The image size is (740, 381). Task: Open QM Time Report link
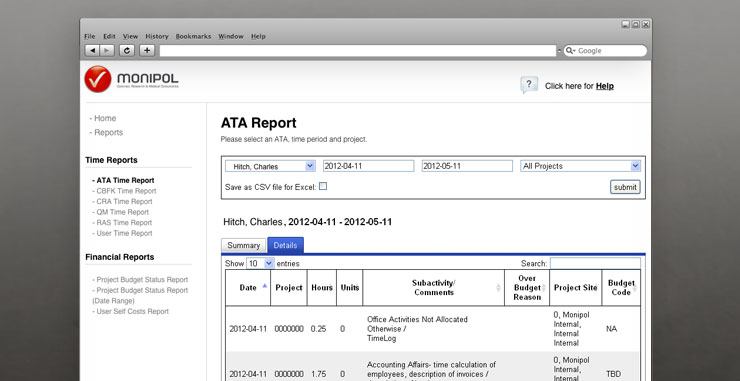[120, 212]
